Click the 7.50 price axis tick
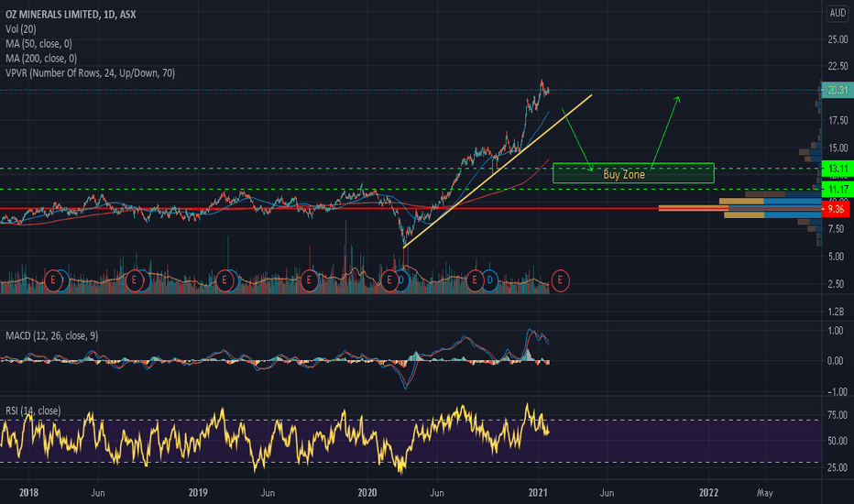Screen dimensions: 854x504 click(x=838, y=229)
